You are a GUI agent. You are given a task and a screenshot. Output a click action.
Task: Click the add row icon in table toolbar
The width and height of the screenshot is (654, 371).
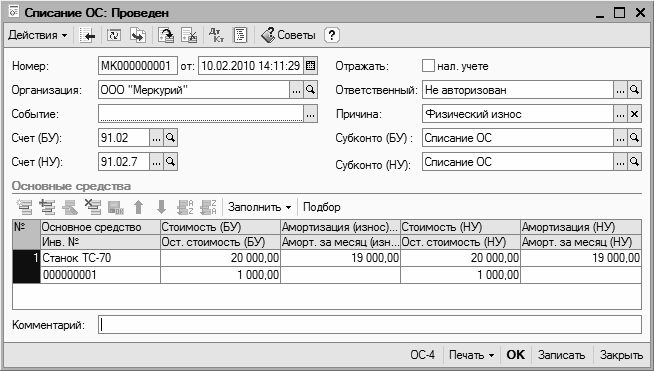(x=25, y=207)
